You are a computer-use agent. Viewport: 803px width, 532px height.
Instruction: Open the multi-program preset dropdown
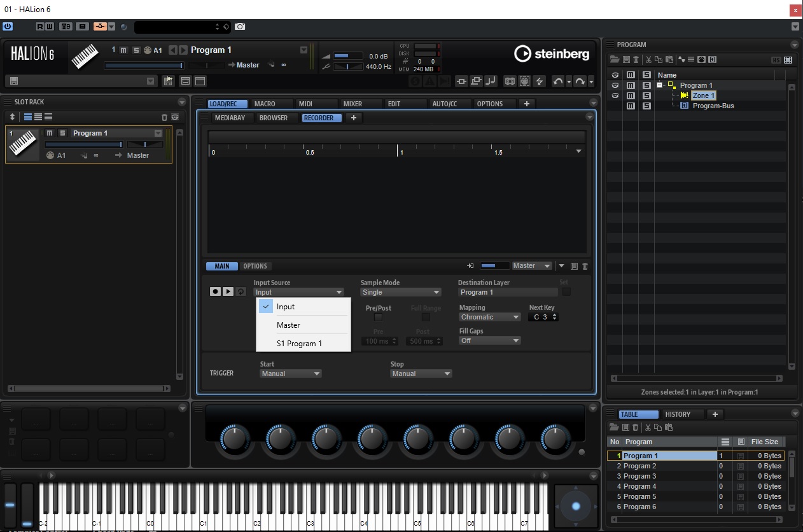(x=151, y=81)
